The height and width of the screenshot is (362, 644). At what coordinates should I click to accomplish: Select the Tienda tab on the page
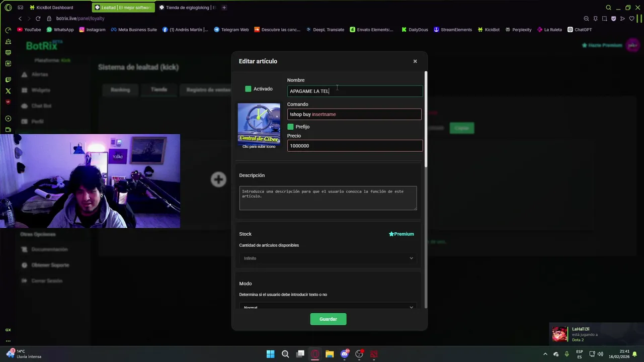click(x=159, y=89)
